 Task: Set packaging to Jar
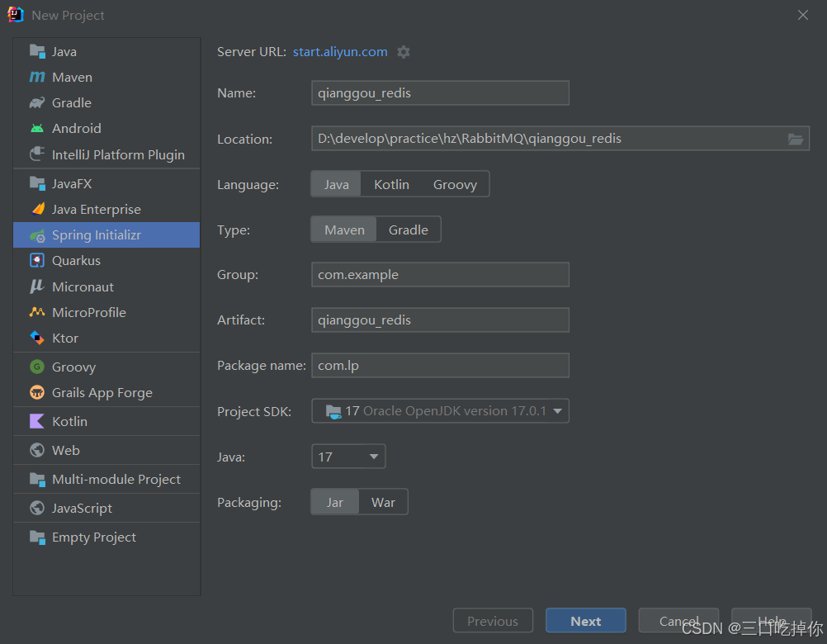[x=335, y=502]
